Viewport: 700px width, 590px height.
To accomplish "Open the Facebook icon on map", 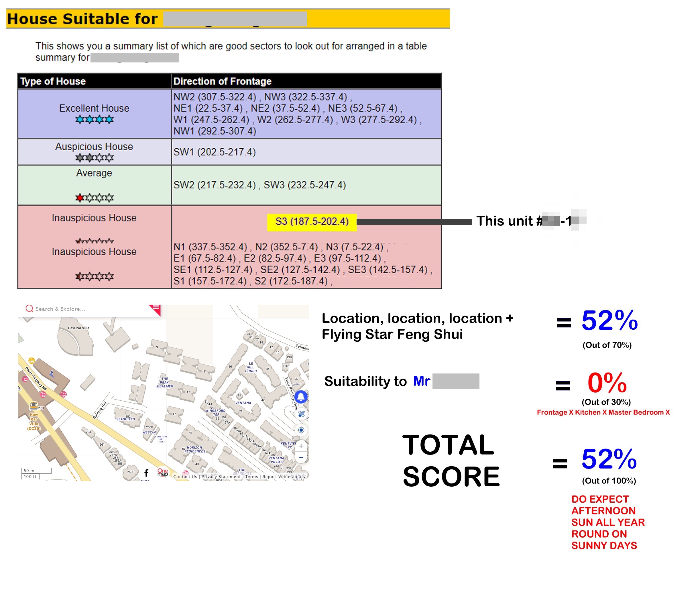I will tap(146, 473).
